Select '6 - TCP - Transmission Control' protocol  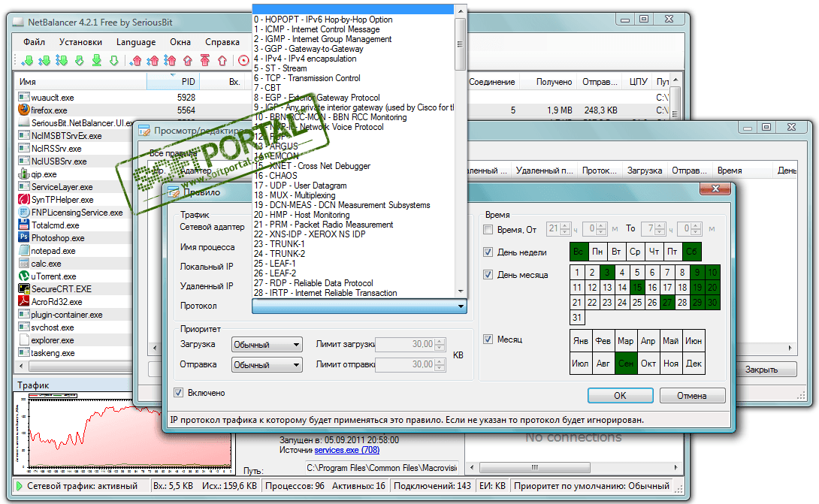(x=353, y=78)
